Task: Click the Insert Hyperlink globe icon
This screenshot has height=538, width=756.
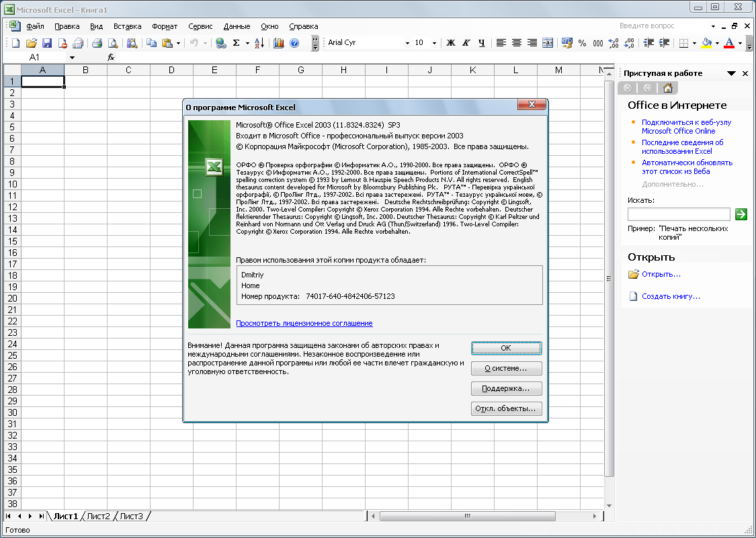Action: pyautogui.click(x=220, y=43)
